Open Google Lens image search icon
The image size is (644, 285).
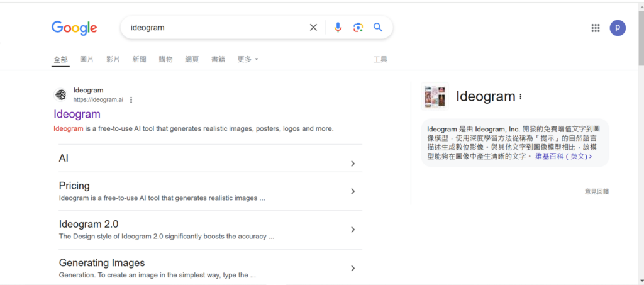(358, 27)
